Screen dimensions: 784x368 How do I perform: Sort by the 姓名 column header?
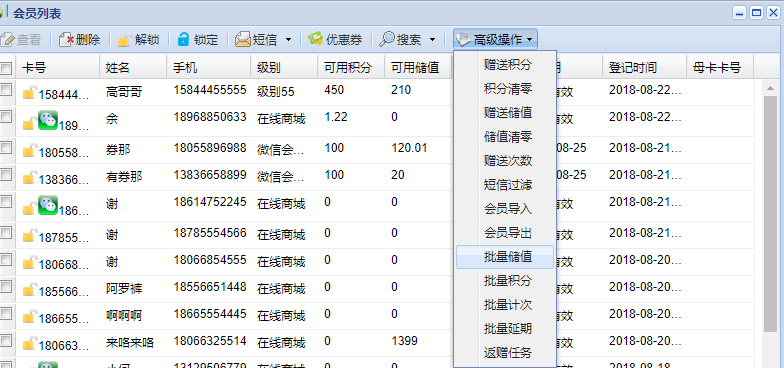pyautogui.click(x=133, y=68)
